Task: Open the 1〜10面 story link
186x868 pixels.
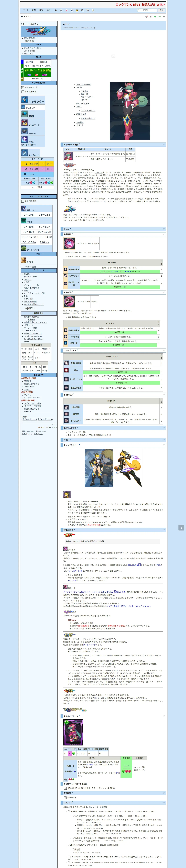Action: [29, 215]
